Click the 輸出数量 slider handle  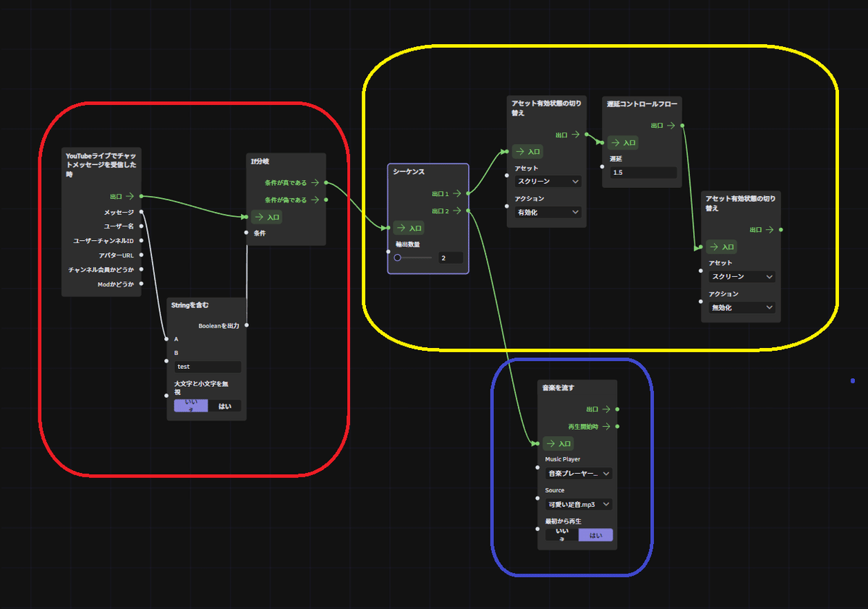pyautogui.click(x=397, y=257)
